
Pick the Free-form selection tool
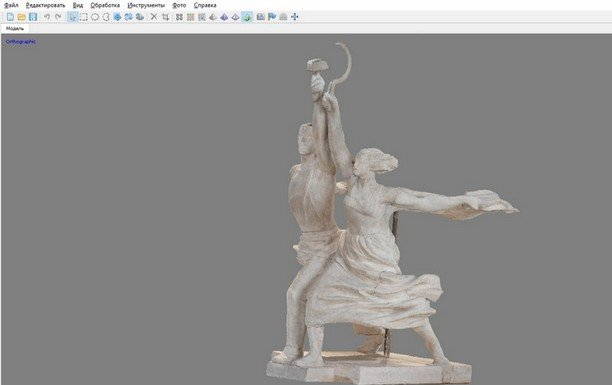point(106,17)
